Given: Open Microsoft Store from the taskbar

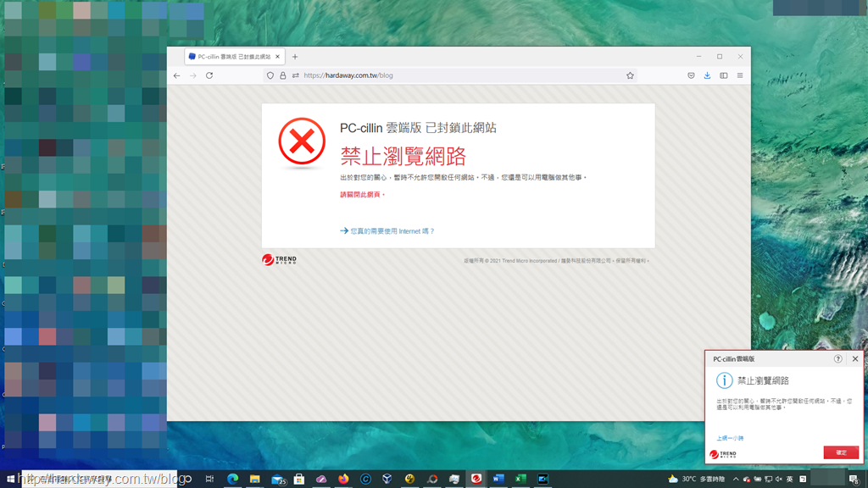Looking at the screenshot, I should tap(299, 480).
